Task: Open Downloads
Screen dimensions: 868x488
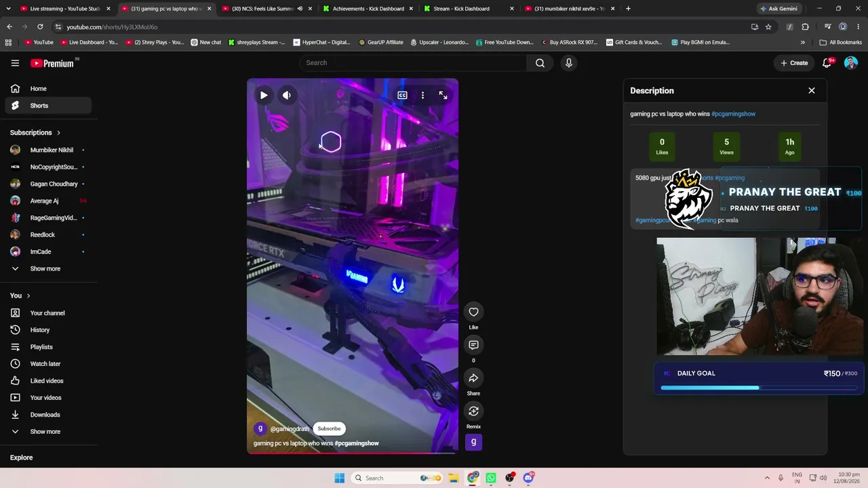Action: click(x=48, y=415)
